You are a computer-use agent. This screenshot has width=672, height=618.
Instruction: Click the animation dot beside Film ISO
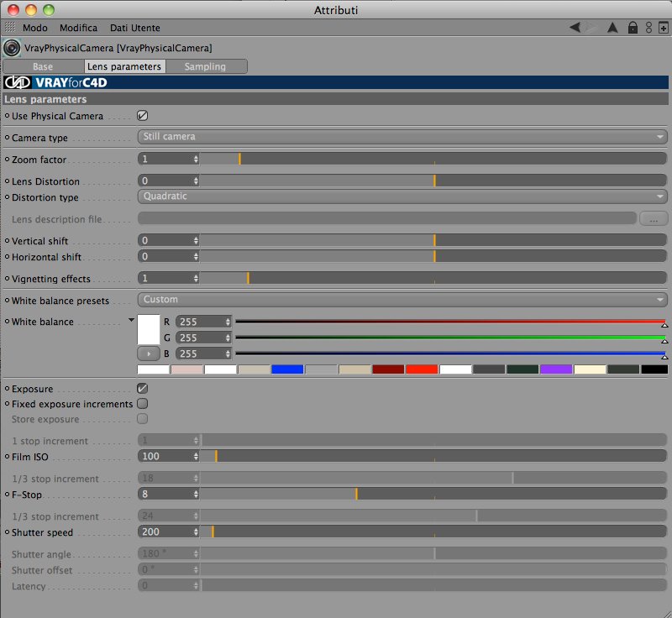[x=7, y=457]
